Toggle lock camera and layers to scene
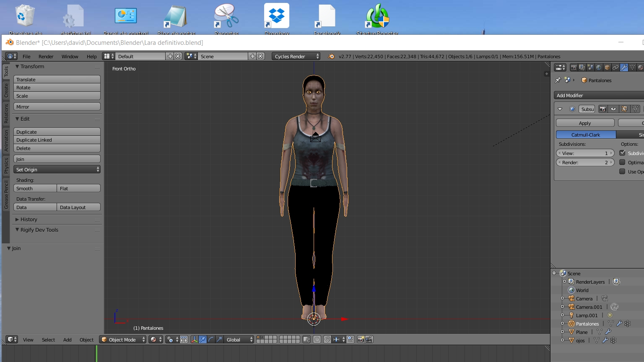The height and width of the screenshot is (362, 644). pos(306,339)
